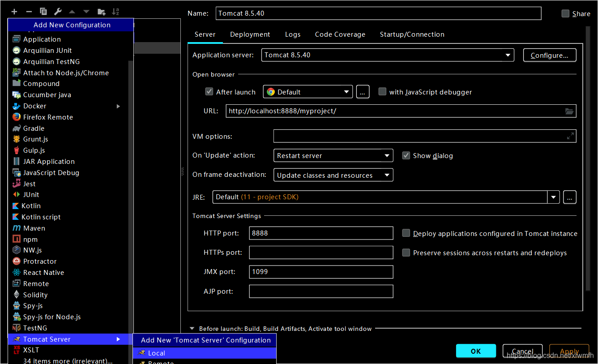Click the browser ellipsis browse button
Image resolution: width=598 pixels, height=364 pixels.
click(363, 92)
